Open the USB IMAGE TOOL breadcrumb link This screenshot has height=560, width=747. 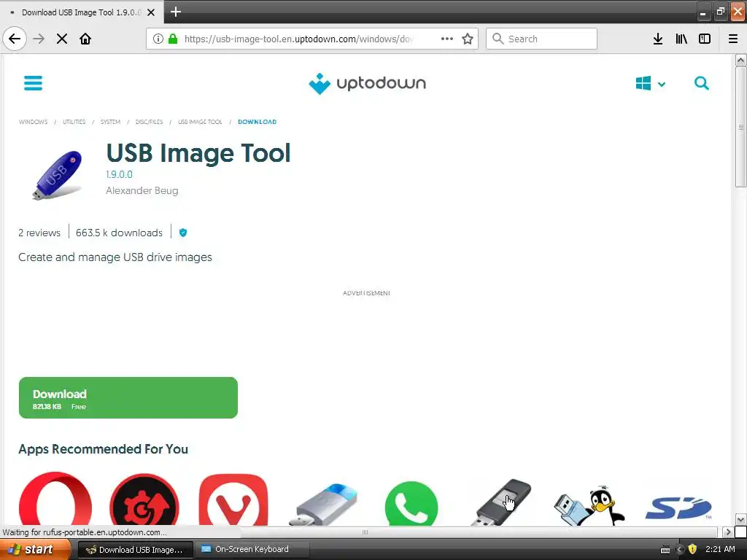(x=200, y=122)
